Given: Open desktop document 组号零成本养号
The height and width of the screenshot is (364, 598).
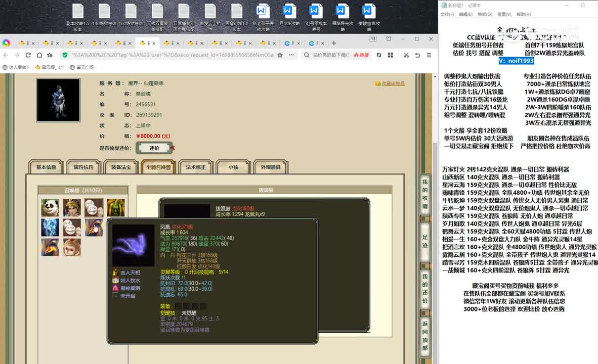Looking at the screenshot, I should click(x=316, y=18).
